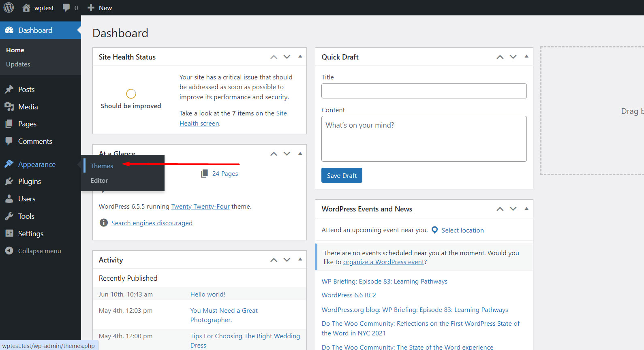Click the location pin icon
Image resolution: width=644 pixels, height=350 pixels.
[434, 230]
